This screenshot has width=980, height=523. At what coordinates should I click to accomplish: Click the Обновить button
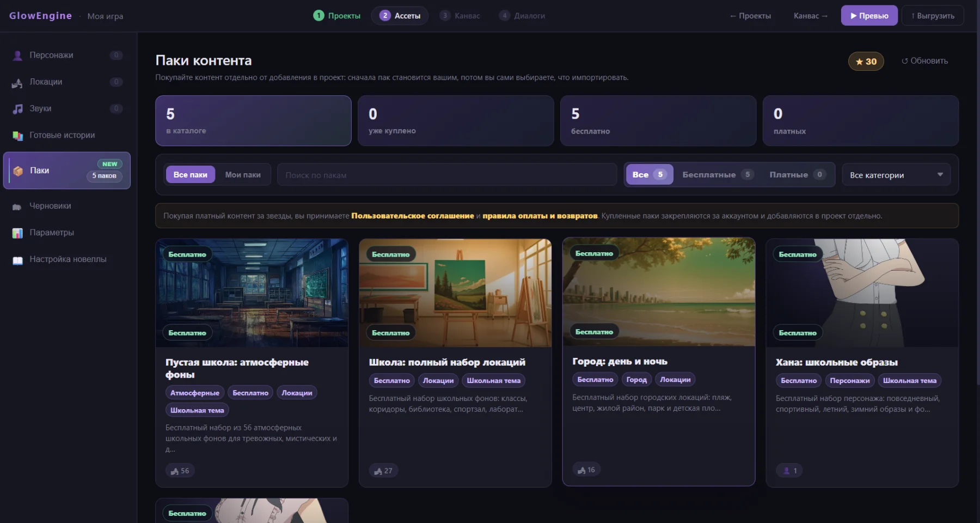924,61
